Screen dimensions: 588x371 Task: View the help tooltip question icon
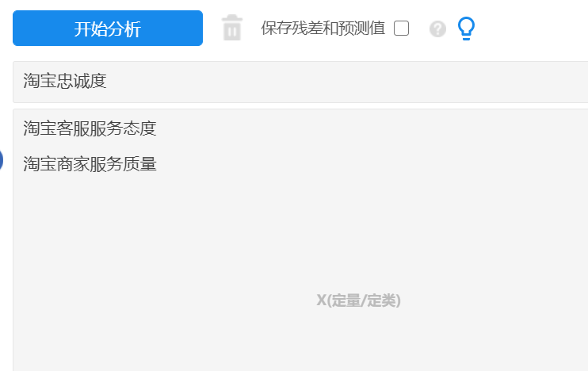[437, 29]
